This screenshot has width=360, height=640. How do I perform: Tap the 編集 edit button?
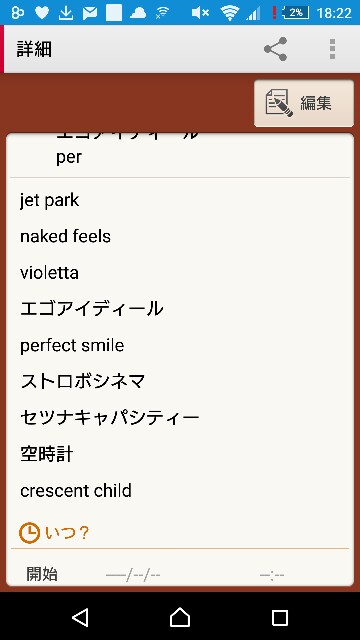tap(304, 103)
